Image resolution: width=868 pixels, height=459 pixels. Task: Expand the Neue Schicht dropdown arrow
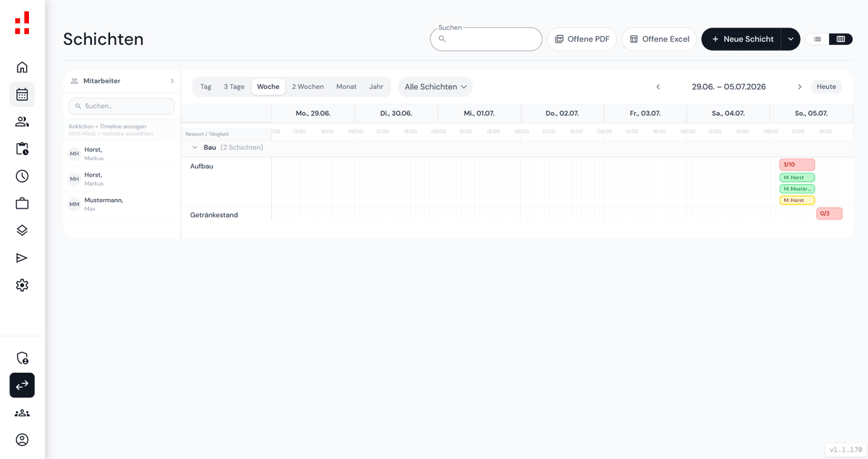[x=791, y=39]
